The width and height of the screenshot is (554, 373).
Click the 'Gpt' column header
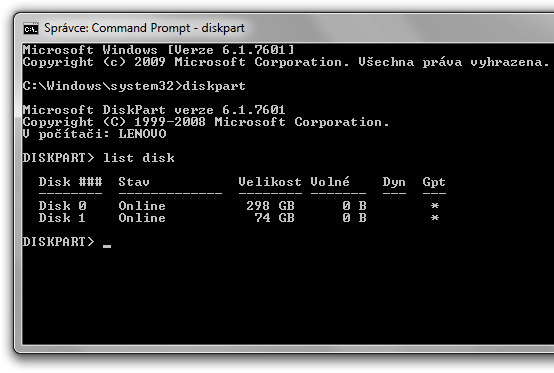pyautogui.click(x=434, y=183)
